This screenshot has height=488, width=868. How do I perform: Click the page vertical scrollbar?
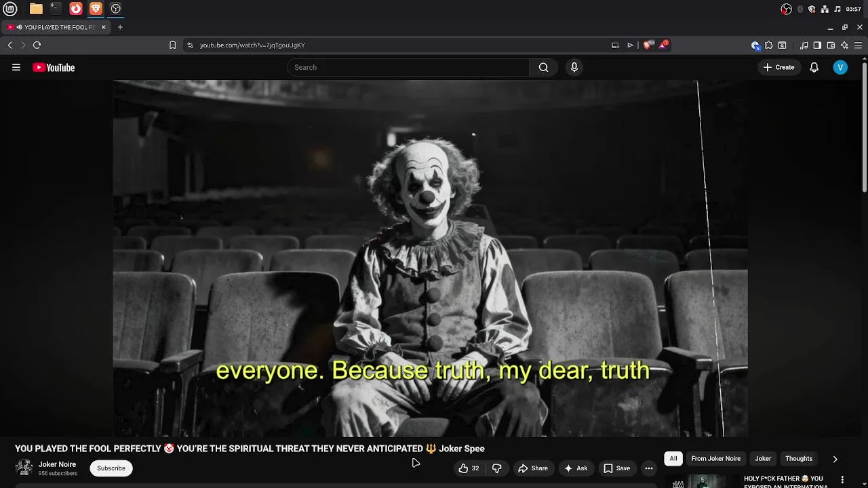pyautogui.click(x=864, y=127)
